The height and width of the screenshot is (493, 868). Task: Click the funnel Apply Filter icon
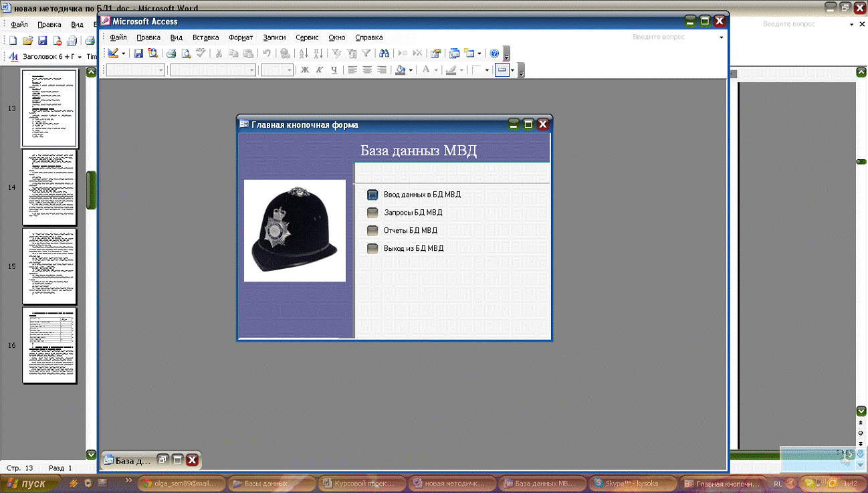coord(366,54)
